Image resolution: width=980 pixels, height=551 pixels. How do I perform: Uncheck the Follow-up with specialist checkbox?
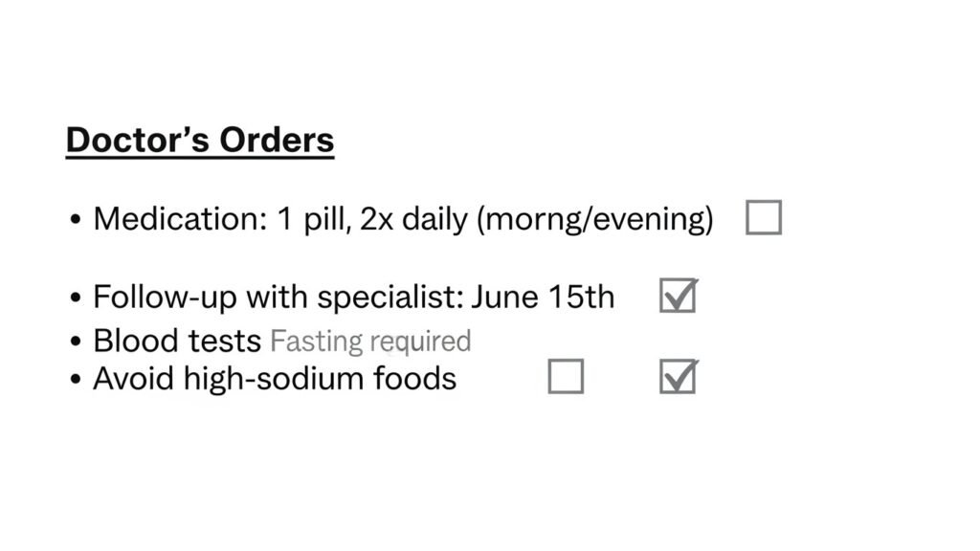pos(678,297)
